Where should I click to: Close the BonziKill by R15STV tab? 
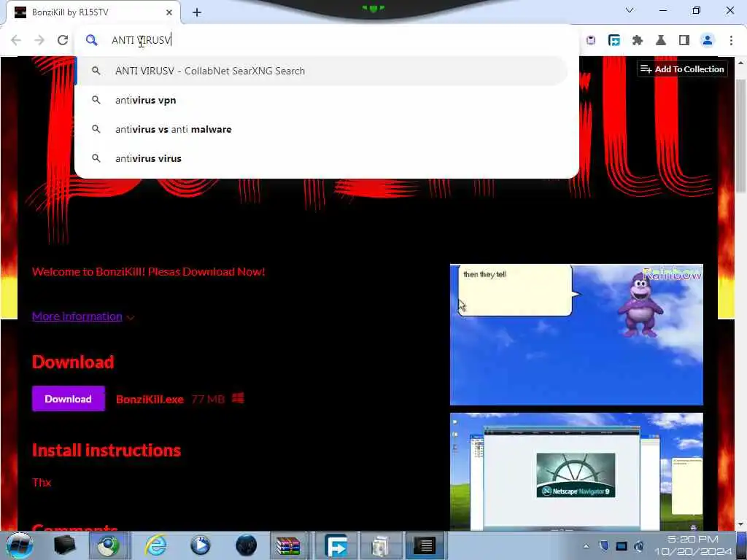[169, 12]
